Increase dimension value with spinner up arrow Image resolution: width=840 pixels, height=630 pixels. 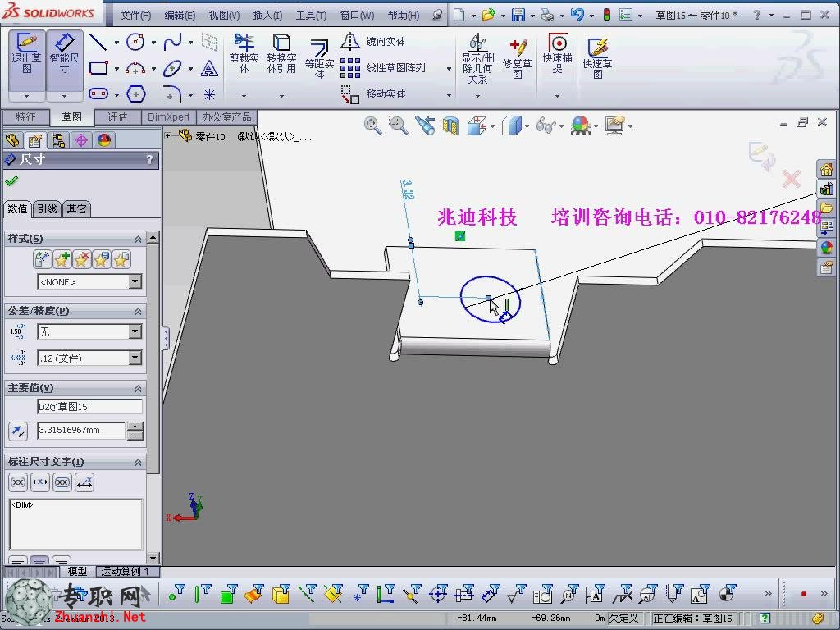pyautogui.click(x=135, y=427)
